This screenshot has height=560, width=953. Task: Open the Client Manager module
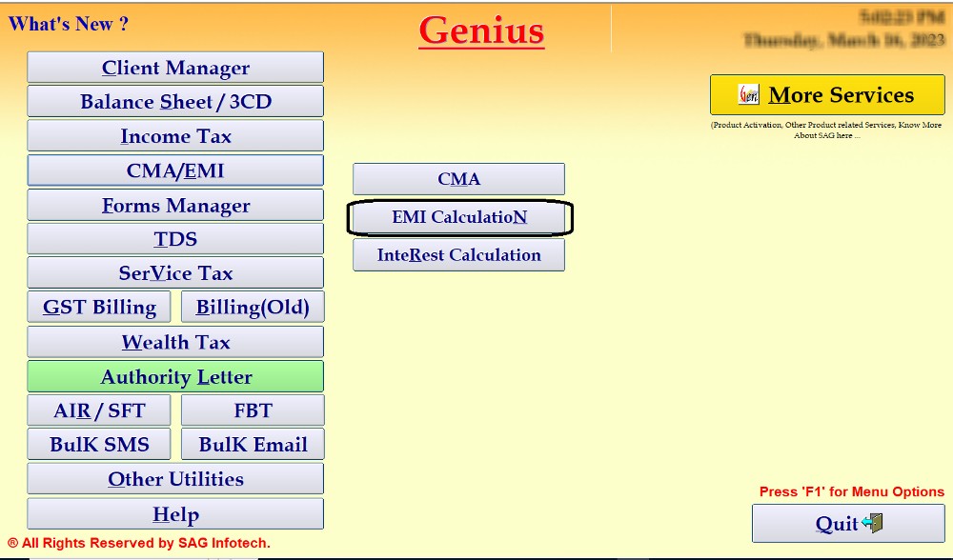(x=175, y=68)
